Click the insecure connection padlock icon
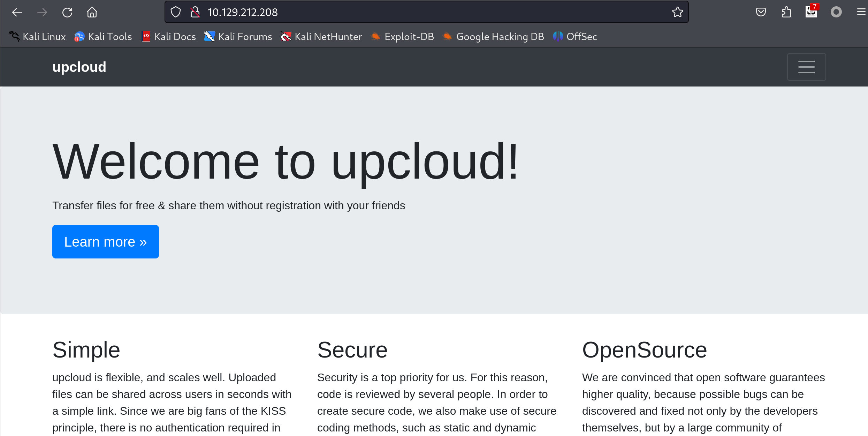868x436 pixels. [195, 12]
